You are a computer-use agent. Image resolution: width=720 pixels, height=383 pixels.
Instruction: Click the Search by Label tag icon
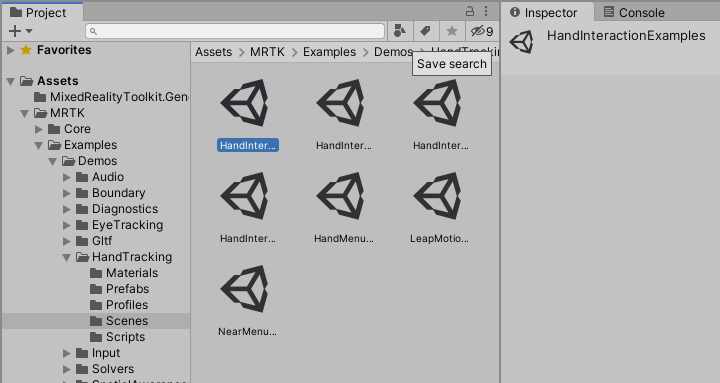(x=426, y=31)
